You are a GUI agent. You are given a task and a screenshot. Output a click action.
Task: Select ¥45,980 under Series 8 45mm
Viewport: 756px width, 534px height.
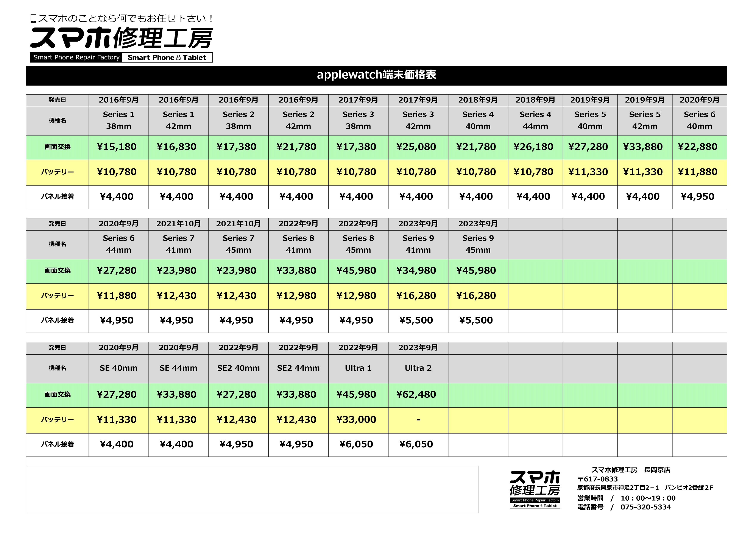(x=356, y=271)
